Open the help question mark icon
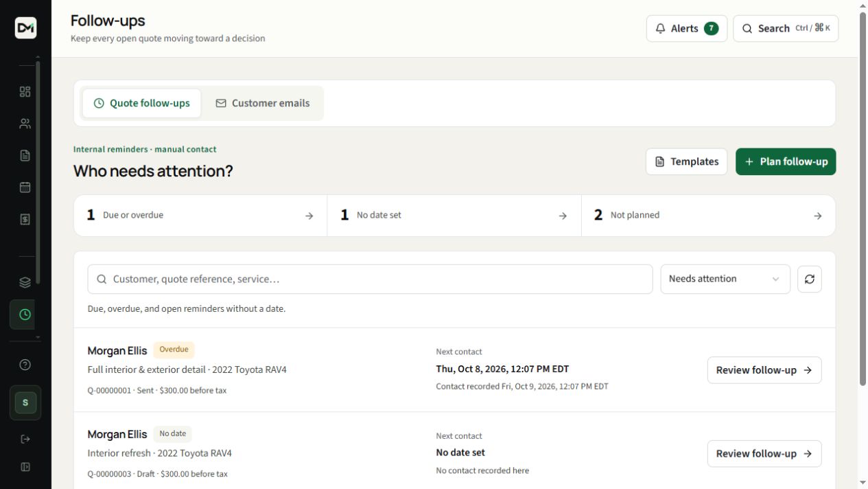 [25, 365]
